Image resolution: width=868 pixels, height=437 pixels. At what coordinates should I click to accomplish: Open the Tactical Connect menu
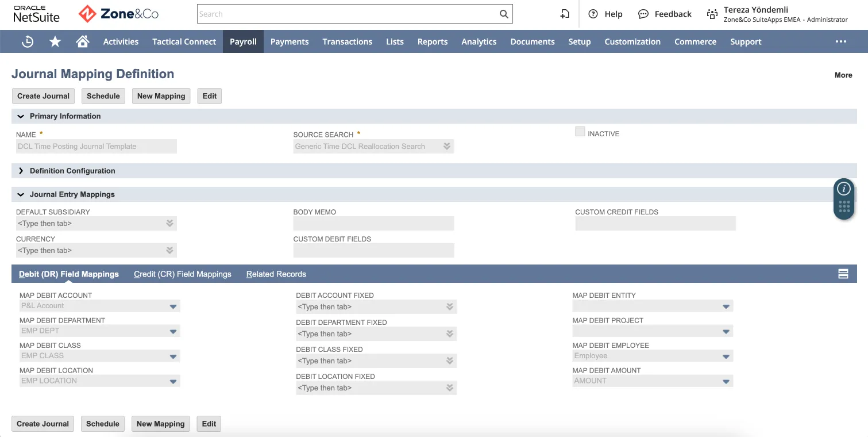(x=184, y=41)
